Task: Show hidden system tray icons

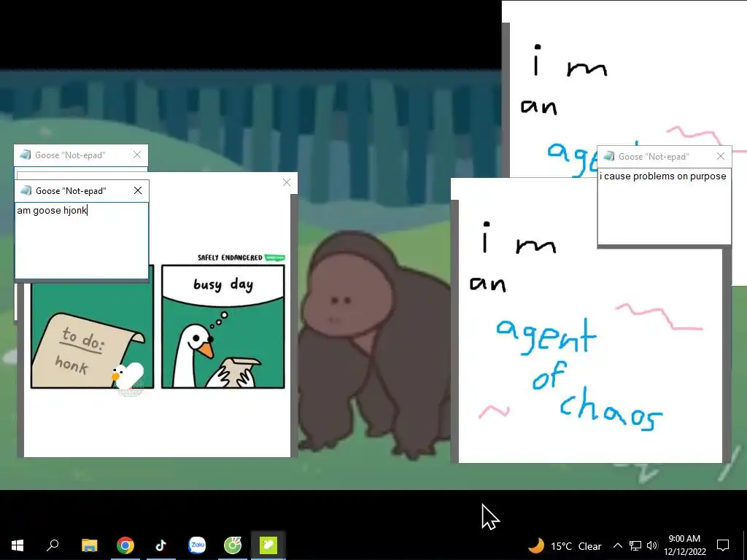Action: click(617, 545)
